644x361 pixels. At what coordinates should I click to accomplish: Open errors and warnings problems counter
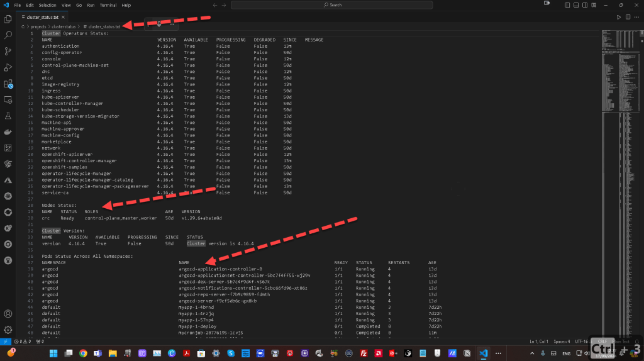(x=23, y=342)
